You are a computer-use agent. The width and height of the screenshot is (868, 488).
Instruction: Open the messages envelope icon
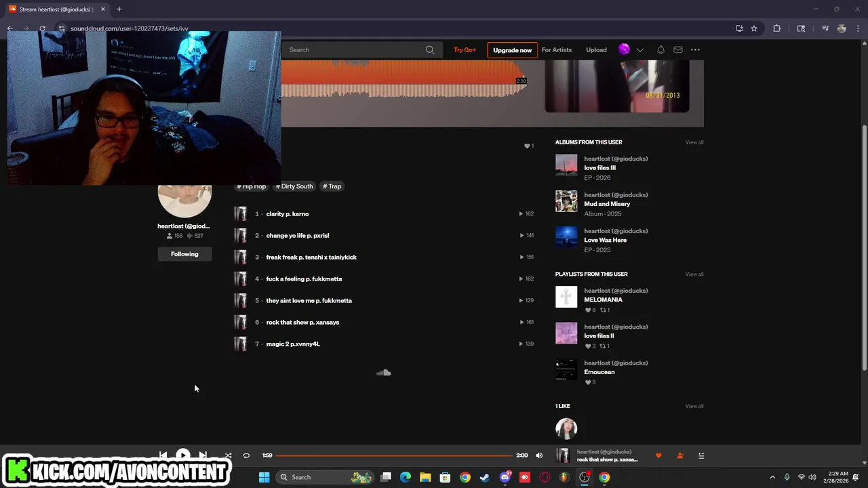pyautogui.click(x=677, y=49)
